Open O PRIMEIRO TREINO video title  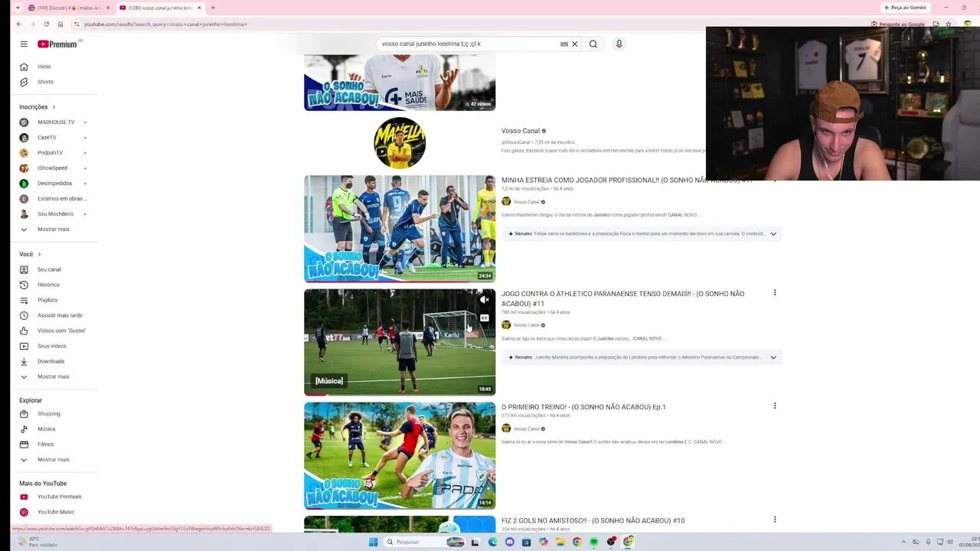[x=583, y=407]
